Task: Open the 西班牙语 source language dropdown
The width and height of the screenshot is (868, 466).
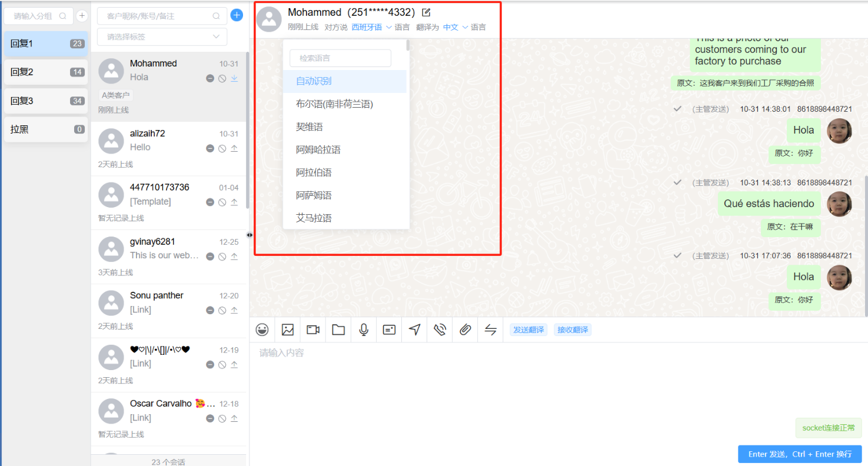Action: click(x=371, y=27)
